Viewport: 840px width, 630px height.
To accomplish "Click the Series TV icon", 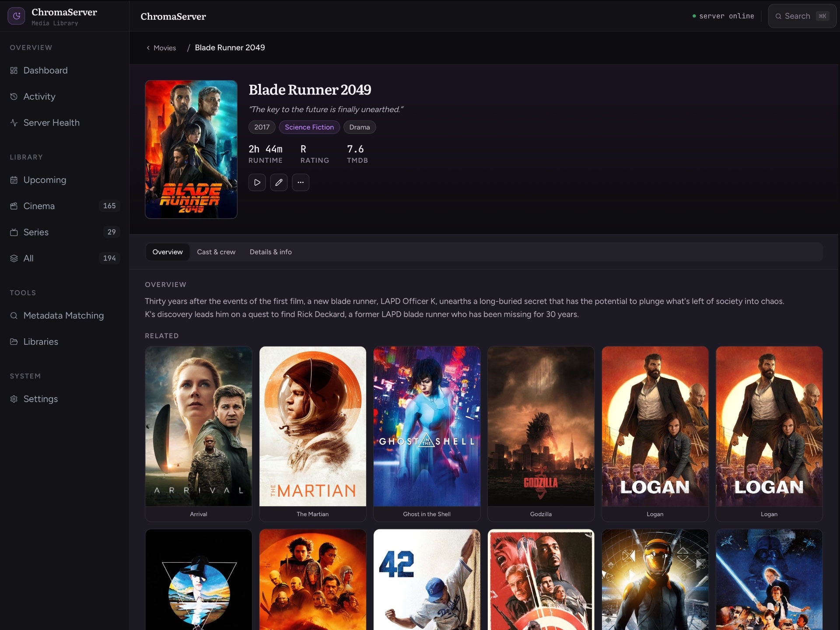I will click(x=14, y=232).
